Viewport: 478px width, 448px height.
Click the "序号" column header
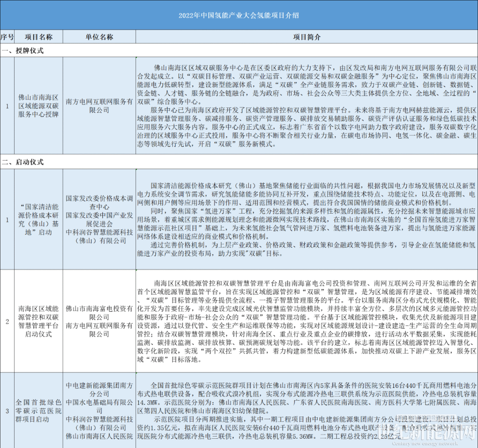7,37
